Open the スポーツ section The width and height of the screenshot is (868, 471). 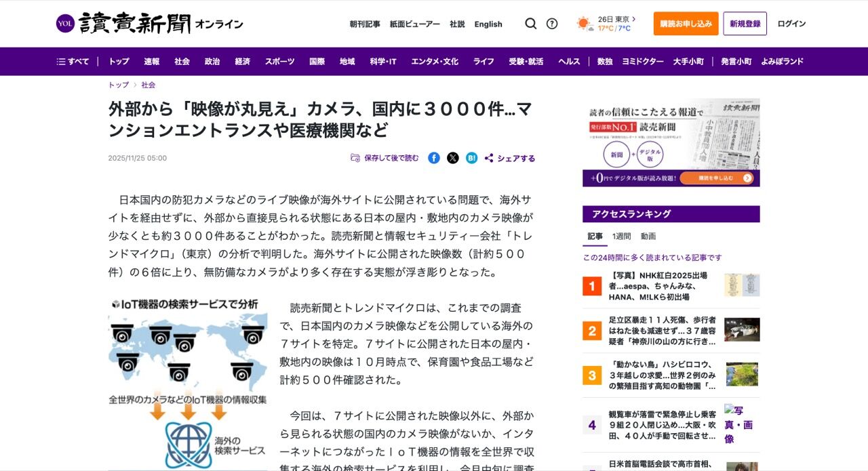[x=280, y=62]
